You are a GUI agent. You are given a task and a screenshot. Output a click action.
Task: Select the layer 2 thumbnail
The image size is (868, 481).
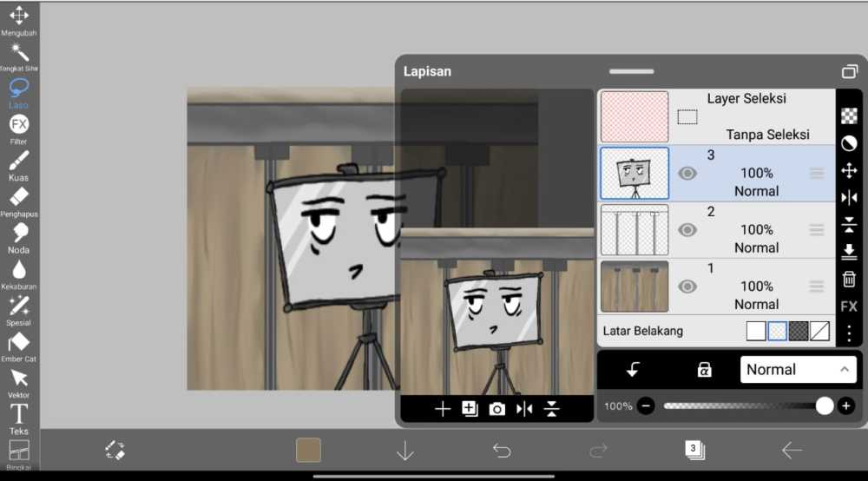pos(635,230)
